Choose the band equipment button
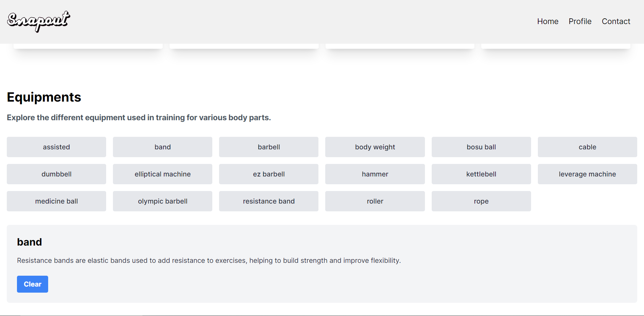Screen dimensions: 644x316 pyautogui.click(x=162, y=147)
